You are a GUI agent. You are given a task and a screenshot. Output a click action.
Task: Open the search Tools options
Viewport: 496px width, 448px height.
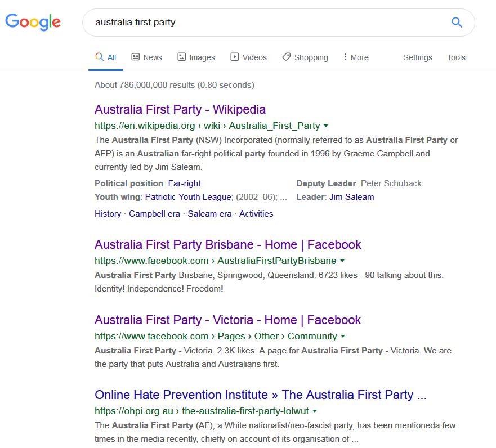coord(456,57)
